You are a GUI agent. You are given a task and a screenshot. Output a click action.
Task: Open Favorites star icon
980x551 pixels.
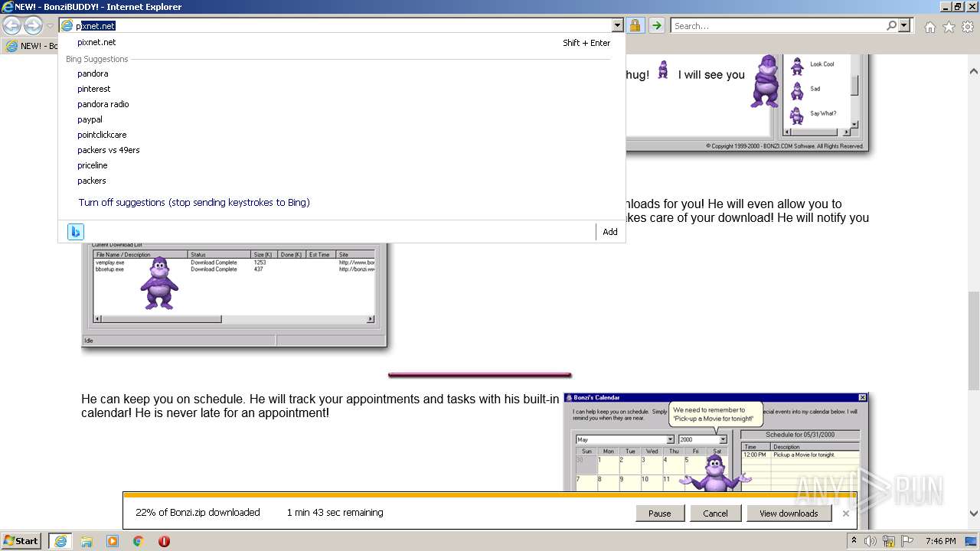(949, 27)
